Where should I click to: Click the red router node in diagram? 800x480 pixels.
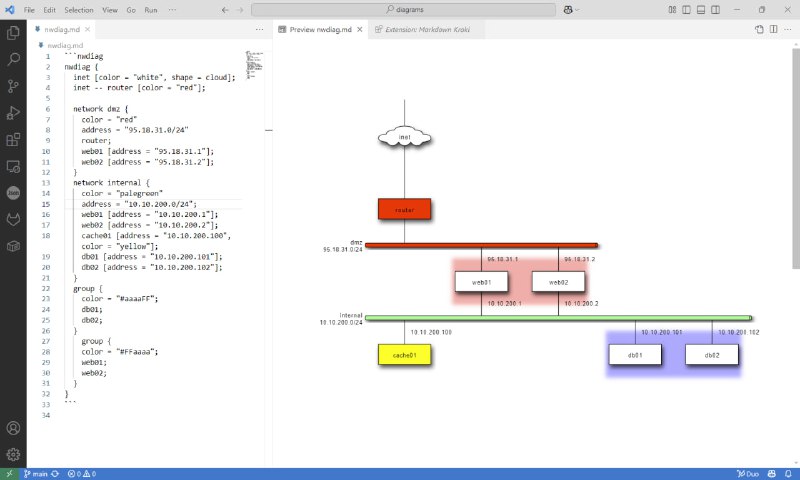[405, 209]
